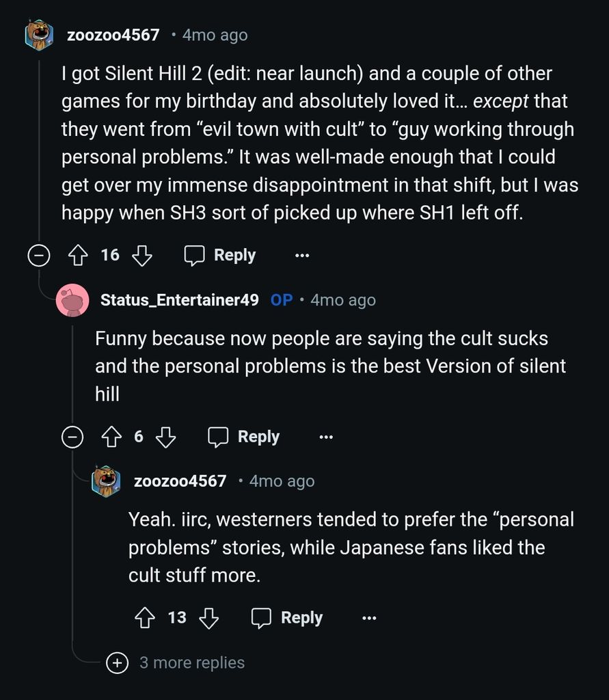Open more options for the 13-point comment
The image size is (609, 700).
[369, 618]
